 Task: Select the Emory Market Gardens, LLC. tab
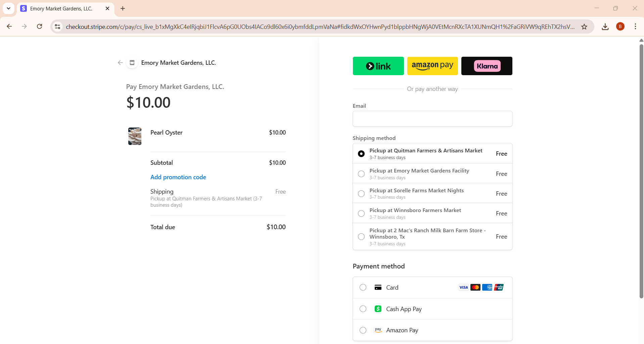tap(65, 8)
